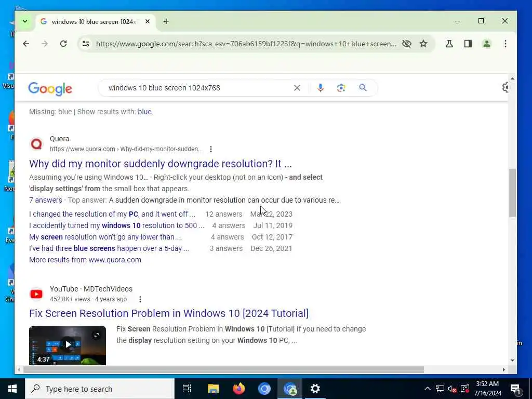This screenshot has width=532, height=399.
Task: Expand the tab search dropdown arrow
Action: [25, 21]
